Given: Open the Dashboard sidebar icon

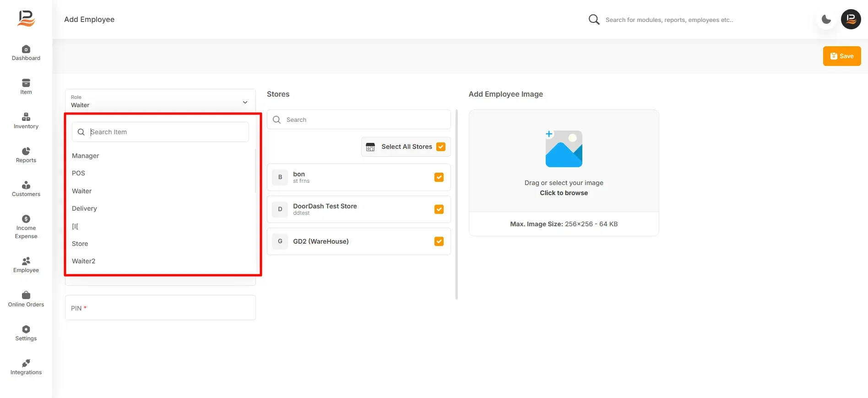Looking at the screenshot, I should 26,53.
